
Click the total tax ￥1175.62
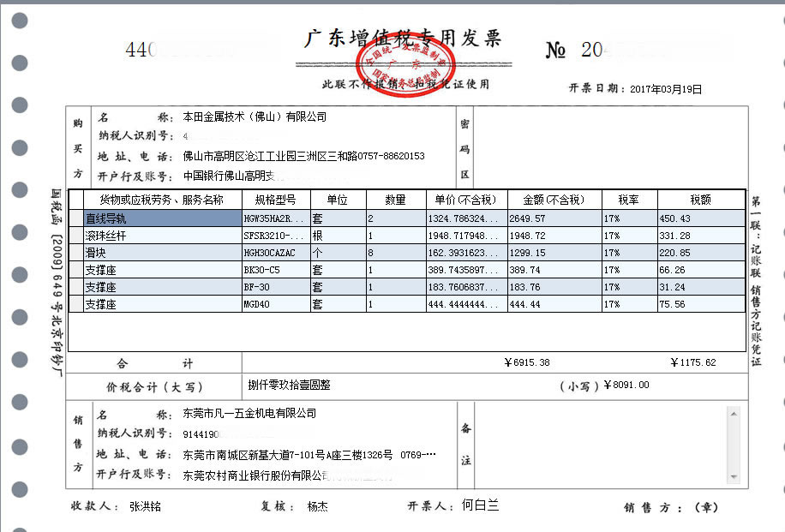pos(693,362)
